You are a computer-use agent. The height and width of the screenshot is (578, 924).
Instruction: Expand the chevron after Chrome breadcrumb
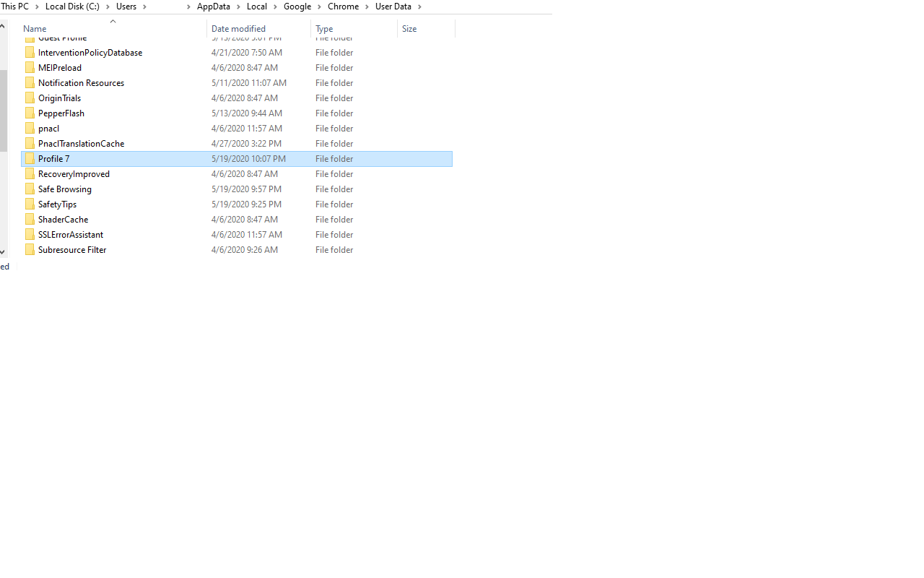pos(367,7)
